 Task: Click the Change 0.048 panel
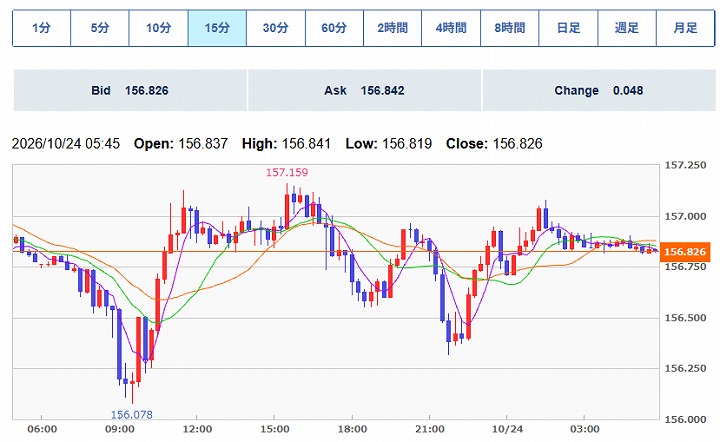point(599,90)
